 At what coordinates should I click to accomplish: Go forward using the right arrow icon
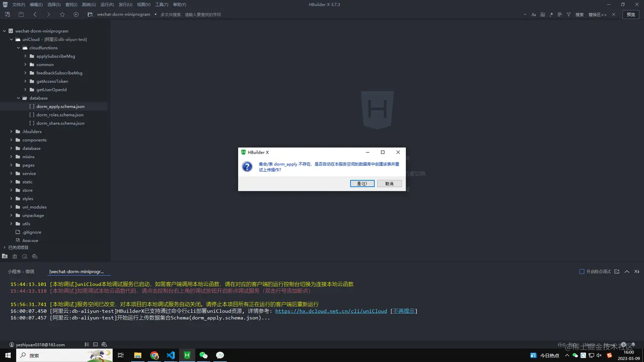[x=49, y=14]
